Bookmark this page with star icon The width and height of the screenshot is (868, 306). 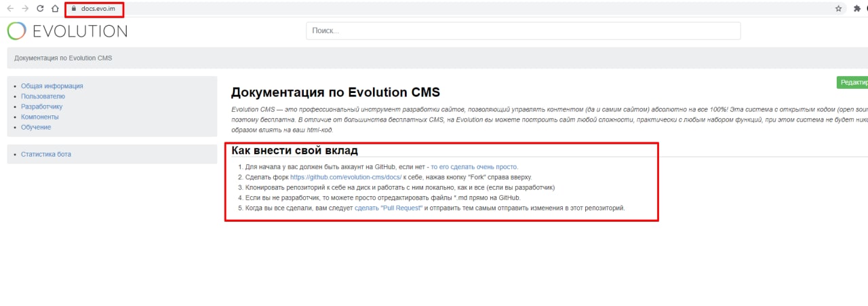pyautogui.click(x=838, y=9)
